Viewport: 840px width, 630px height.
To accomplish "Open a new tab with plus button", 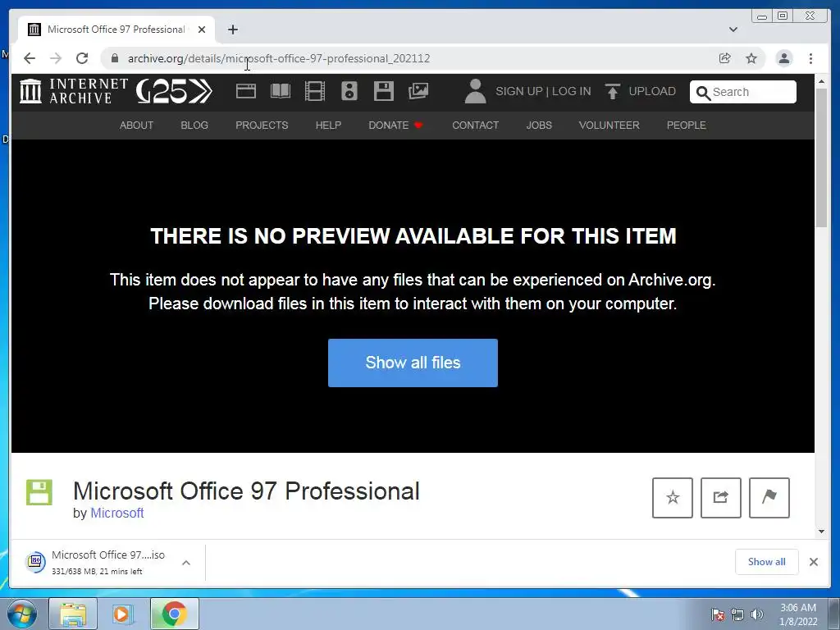I will (x=232, y=30).
